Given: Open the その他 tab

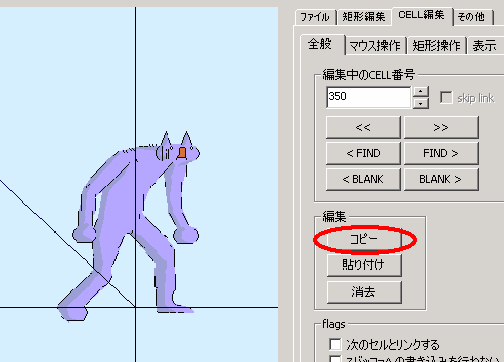Looking at the screenshot, I should [x=473, y=17].
